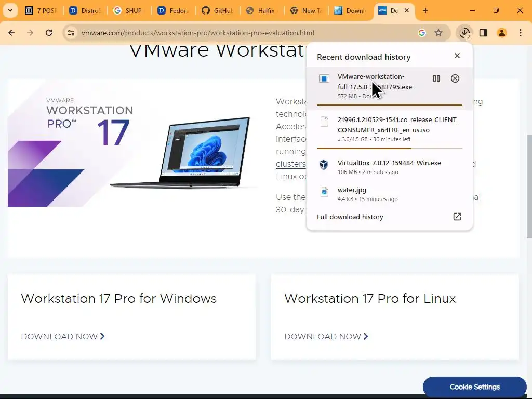Viewport: 532px width, 399px height.
Task: Open the Chrome downloads toolbar button
Action: pyautogui.click(x=464, y=33)
